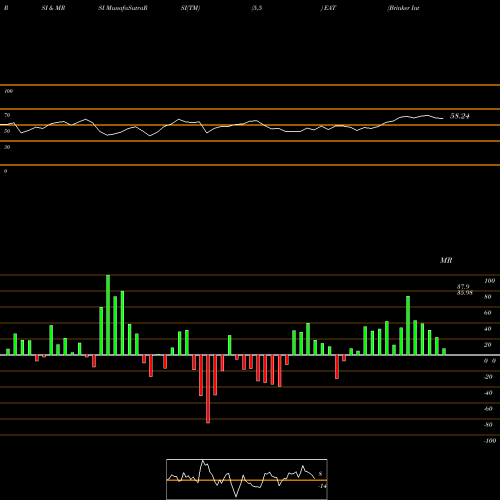Click the MR axis label -60
This screenshot has height=500, width=500.
[x=488, y=409]
